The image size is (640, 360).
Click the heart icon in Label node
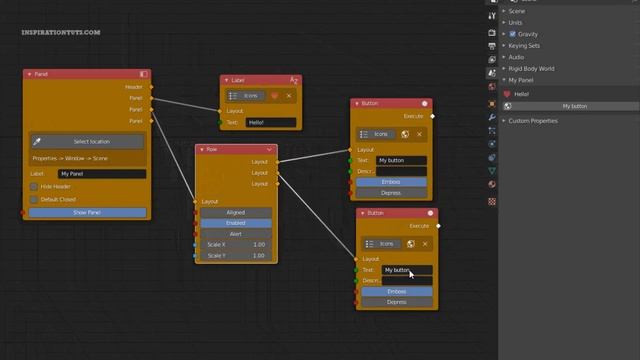pos(275,96)
